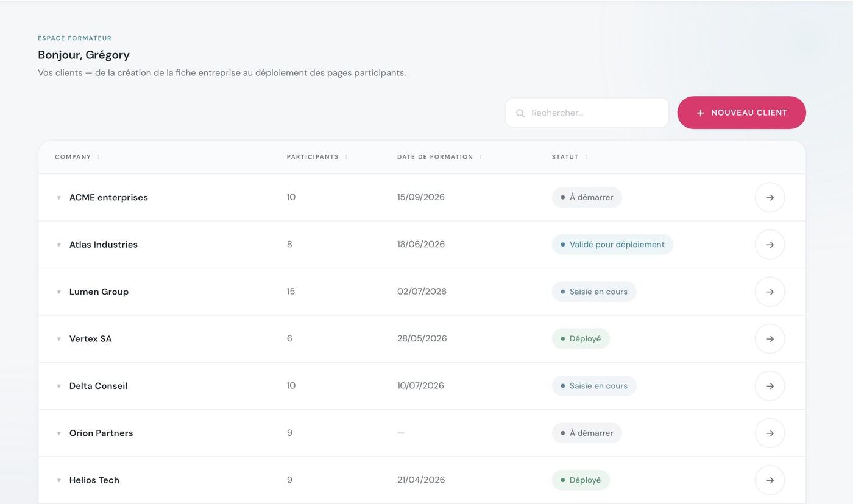Click Lumen Group's participant count 15
This screenshot has height=504, width=853.
291,292
